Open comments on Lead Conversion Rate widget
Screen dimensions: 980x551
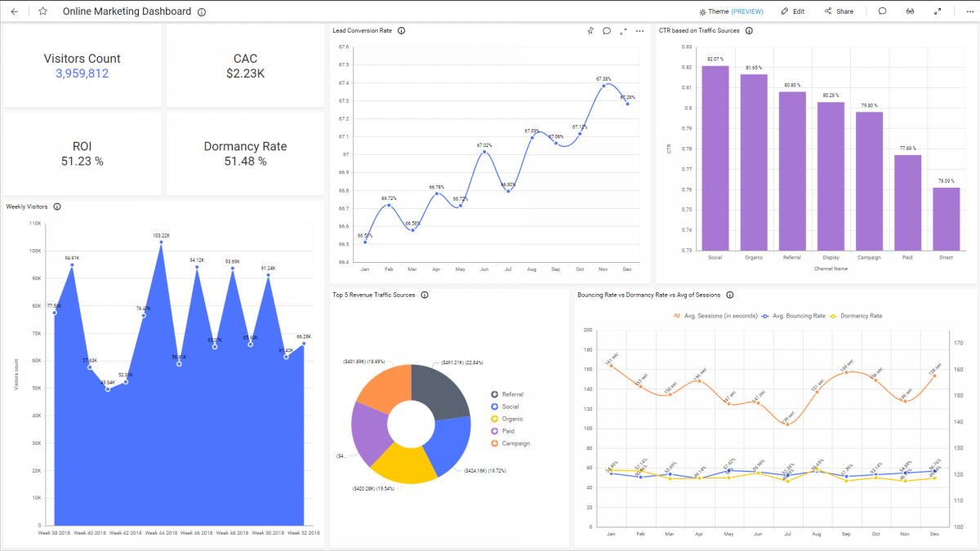(x=606, y=30)
